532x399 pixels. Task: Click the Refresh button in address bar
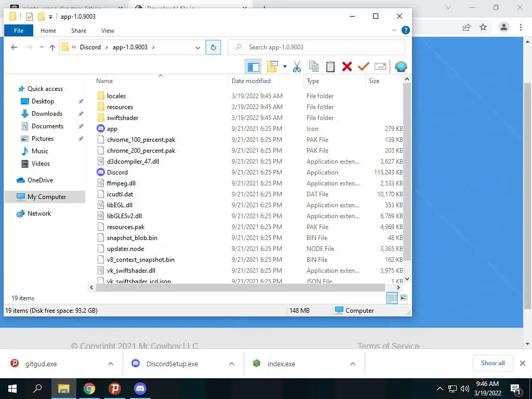click(x=213, y=47)
